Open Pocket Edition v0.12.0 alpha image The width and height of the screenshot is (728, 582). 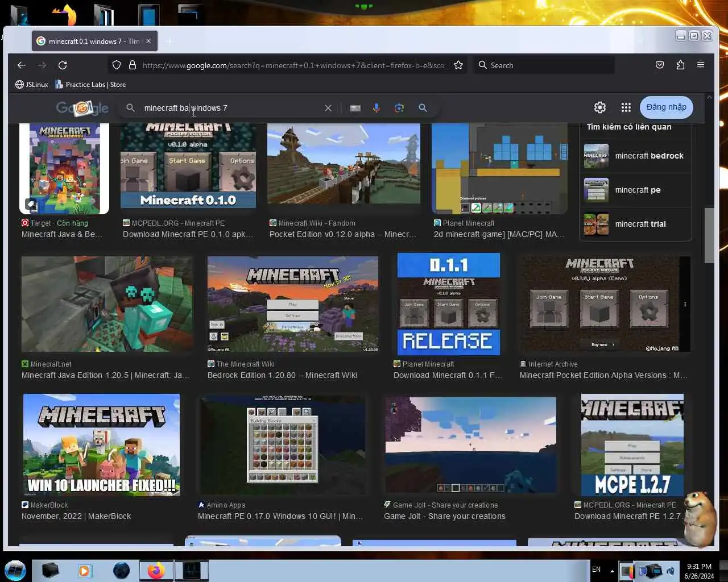pyautogui.click(x=344, y=164)
